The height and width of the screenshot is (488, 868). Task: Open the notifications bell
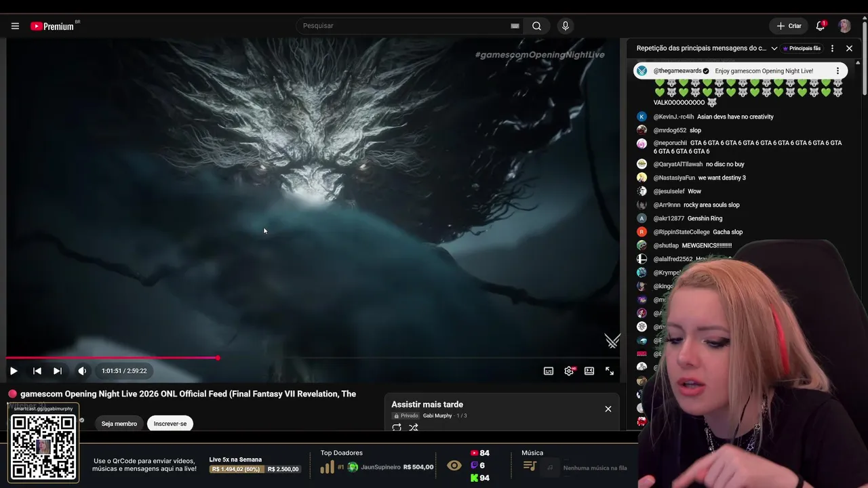tap(821, 26)
